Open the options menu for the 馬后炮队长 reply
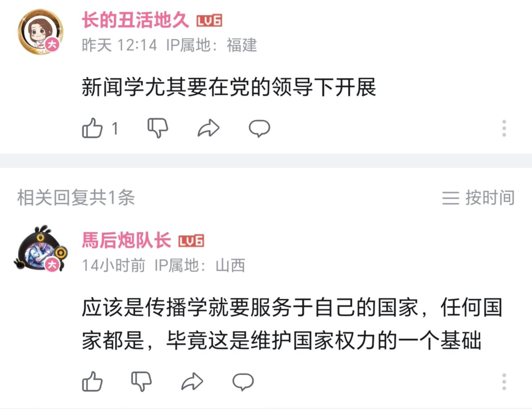The height and width of the screenshot is (413, 532). click(504, 382)
